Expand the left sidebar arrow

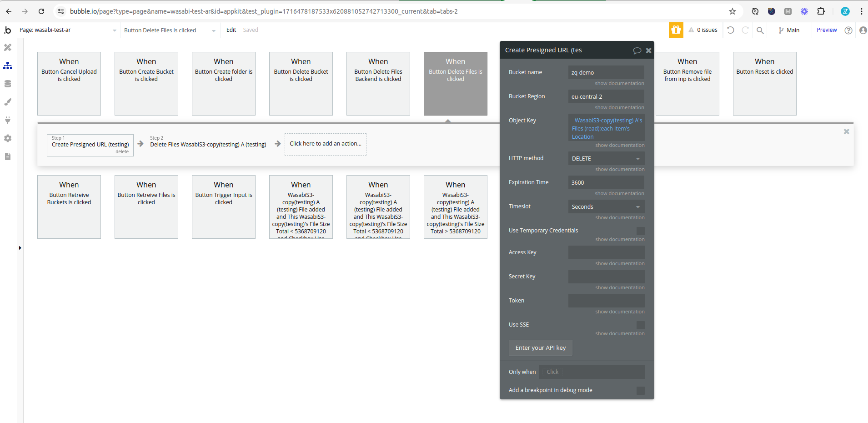pyautogui.click(x=20, y=248)
